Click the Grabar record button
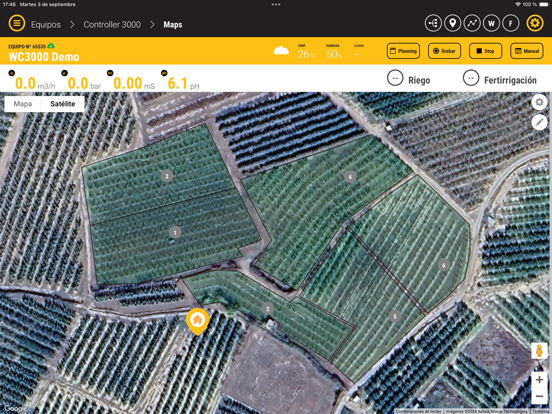 click(444, 51)
